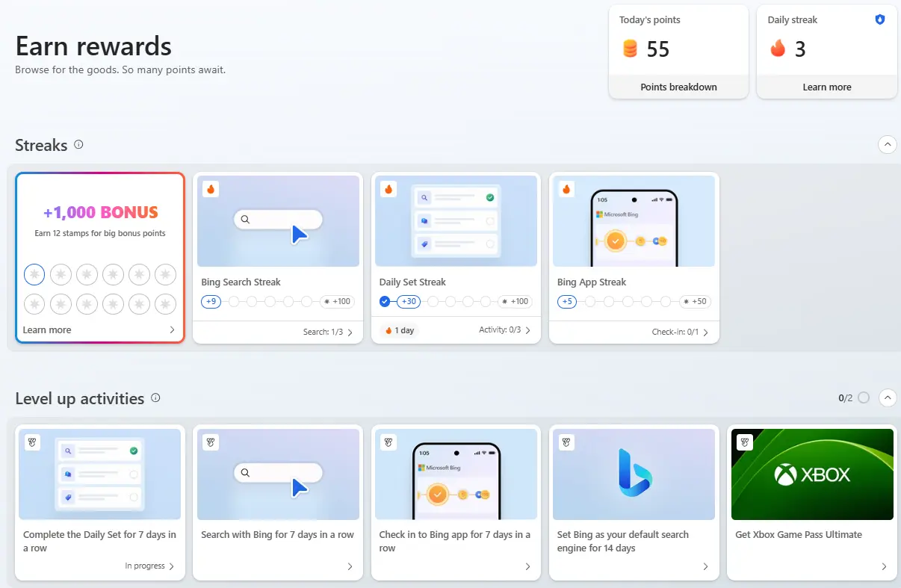Viewport: 901px width, 588px height.
Task: Click the chevron on Check in to Bing app card
Action: click(527, 566)
